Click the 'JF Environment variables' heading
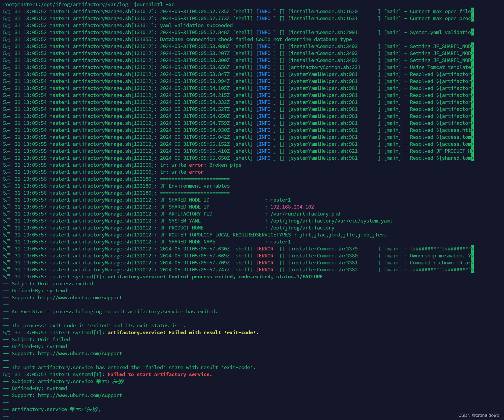The image size is (504, 420). click(195, 186)
